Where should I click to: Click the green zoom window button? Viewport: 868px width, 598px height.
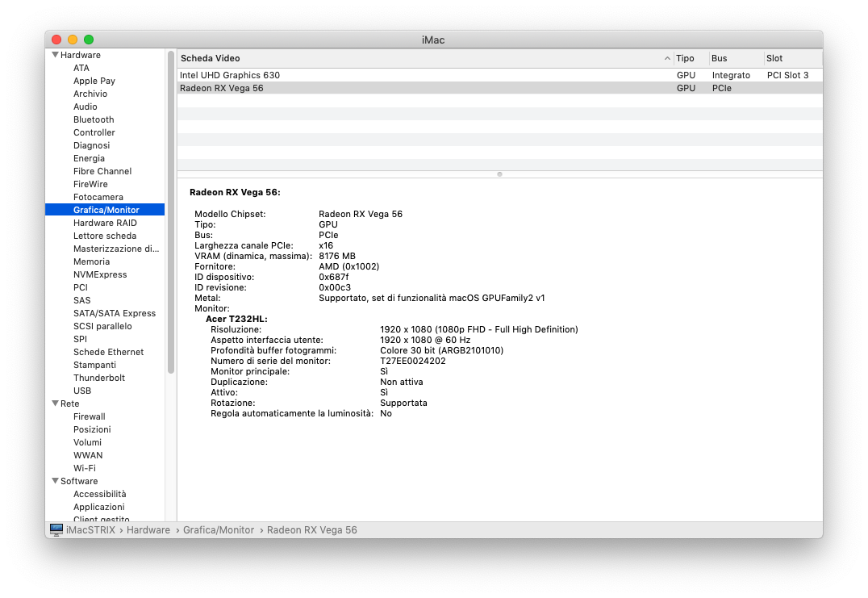(x=89, y=40)
